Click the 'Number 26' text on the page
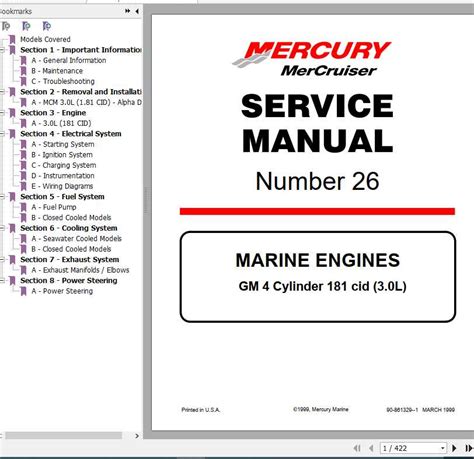The width and height of the screenshot is (474, 459). (x=317, y=181)
